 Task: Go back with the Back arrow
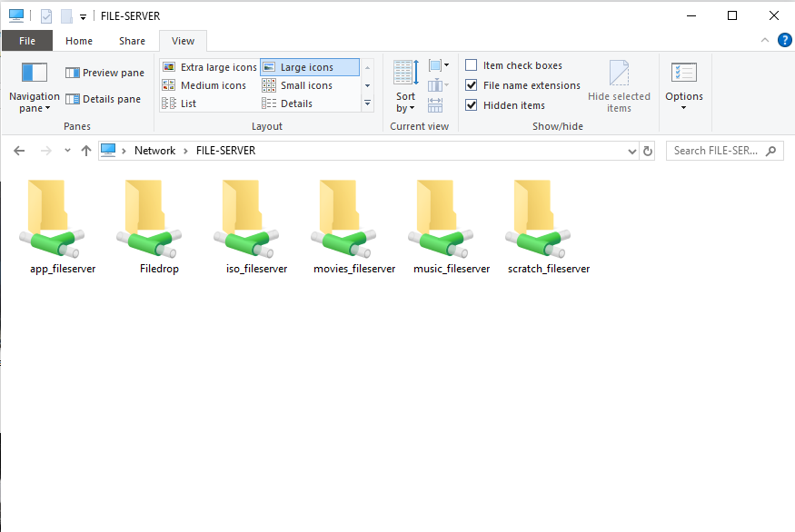tap(19, 151)
